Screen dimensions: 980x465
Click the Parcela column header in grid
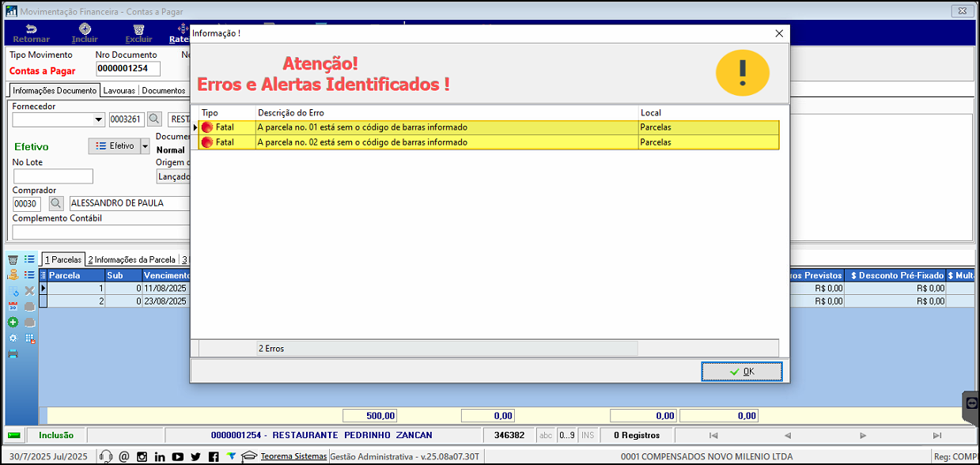pos(76,275)
